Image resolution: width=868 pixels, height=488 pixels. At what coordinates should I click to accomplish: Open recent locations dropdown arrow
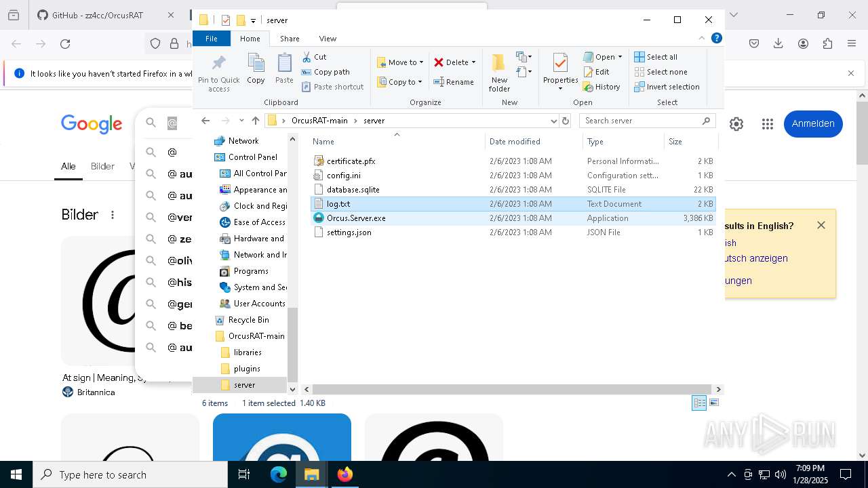pos(241,121)
